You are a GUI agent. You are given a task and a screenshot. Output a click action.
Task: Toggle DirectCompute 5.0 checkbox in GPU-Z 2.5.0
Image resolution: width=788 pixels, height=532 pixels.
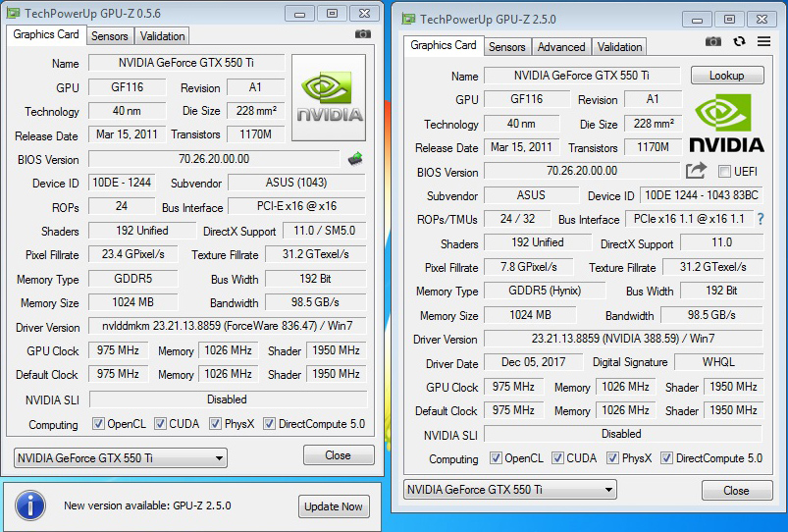[667, 457]
